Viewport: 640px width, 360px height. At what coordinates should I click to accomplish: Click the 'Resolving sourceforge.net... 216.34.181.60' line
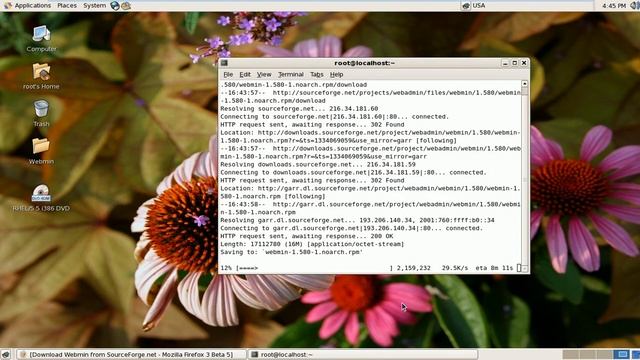coord(299,109)
